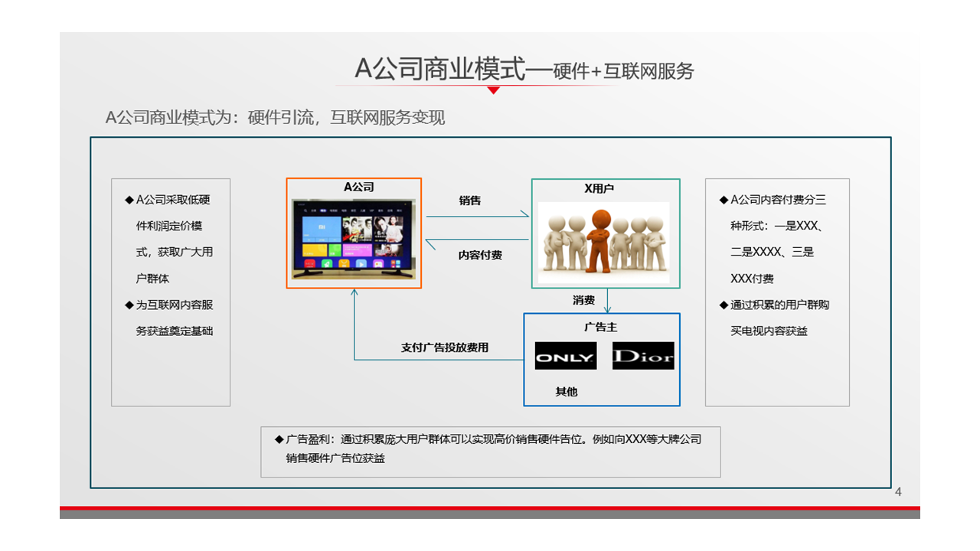Click the 其他 text in advertiser box
Screen dimensions: 980x551
coord(567,392)
